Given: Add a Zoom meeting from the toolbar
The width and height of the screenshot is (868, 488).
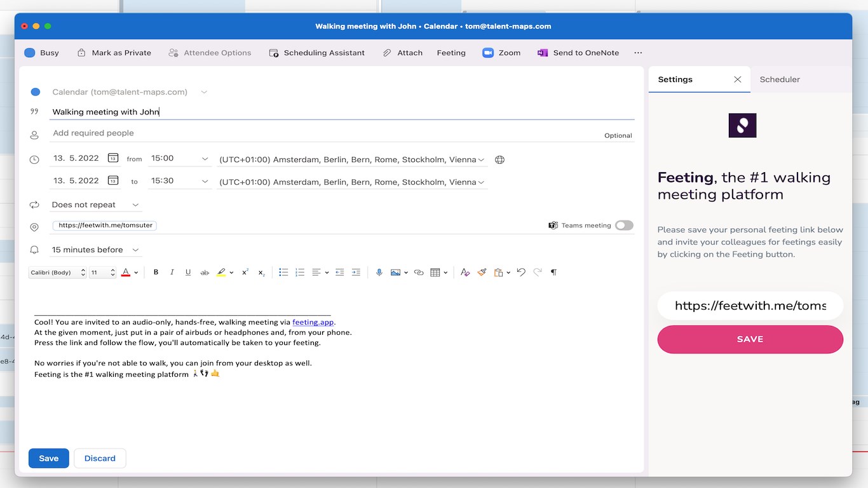Looking at the screenshot, I should click(x=501, y=53).
